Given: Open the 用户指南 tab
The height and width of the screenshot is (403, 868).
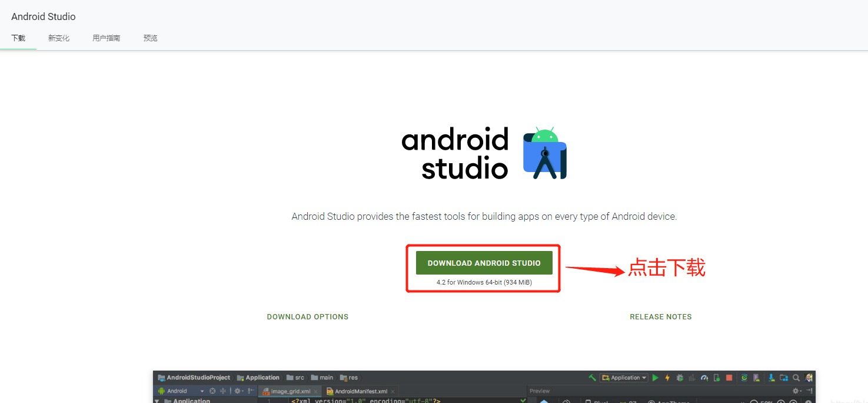Looking at the screenshot, I should click(106, 38).
